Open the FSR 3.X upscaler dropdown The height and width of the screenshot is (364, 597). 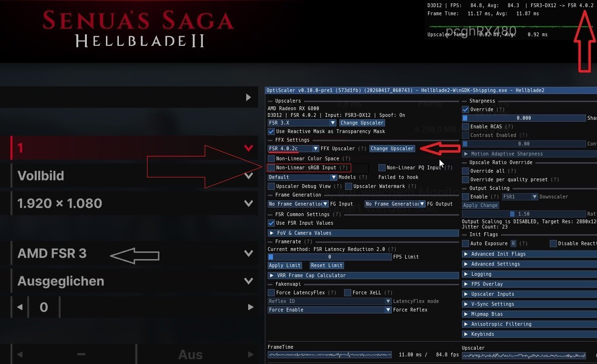click(303, 123)
